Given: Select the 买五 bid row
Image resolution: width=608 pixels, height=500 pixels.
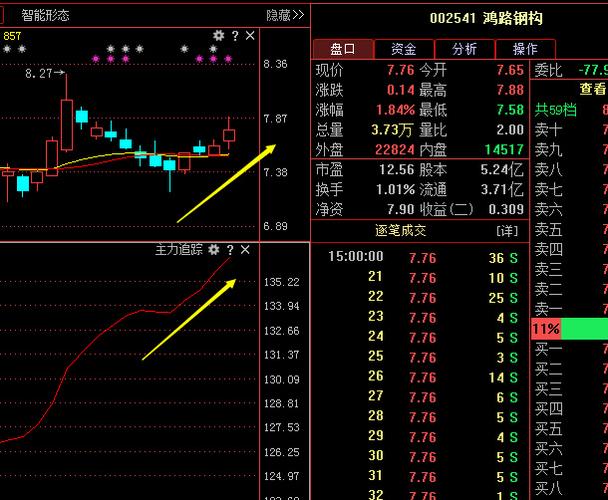Looking at the screenshot, I should pos(569,429).
